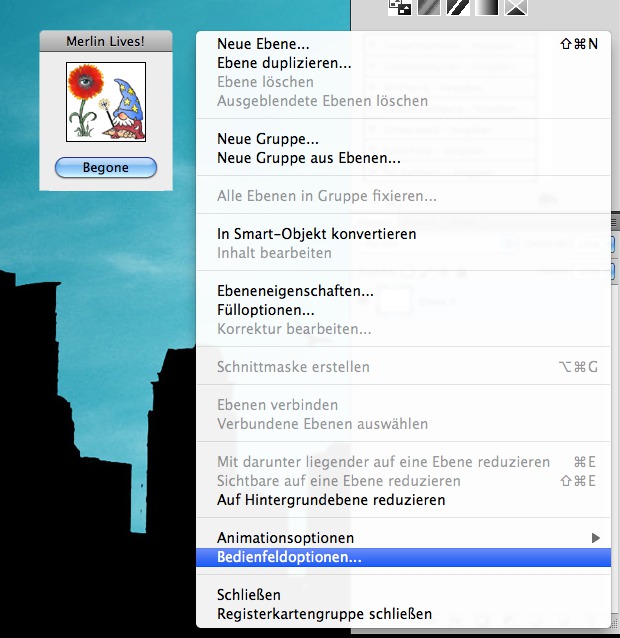Choose In Smart-Objekt konvertieren

tap(403, 234)
